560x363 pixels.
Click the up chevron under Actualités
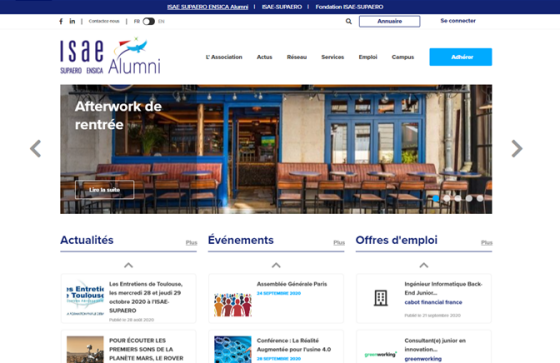point(129,265)
